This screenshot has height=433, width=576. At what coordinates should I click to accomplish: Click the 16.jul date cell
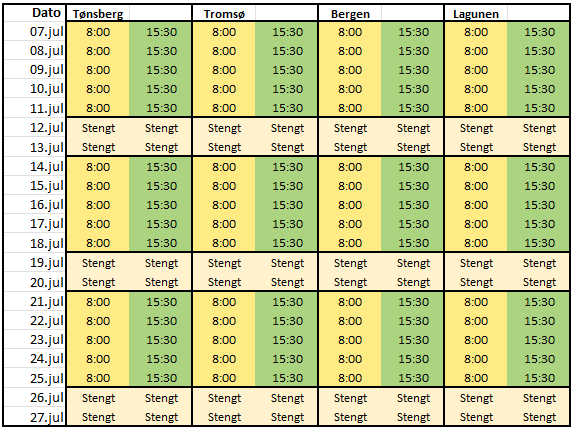pos(35,205)
